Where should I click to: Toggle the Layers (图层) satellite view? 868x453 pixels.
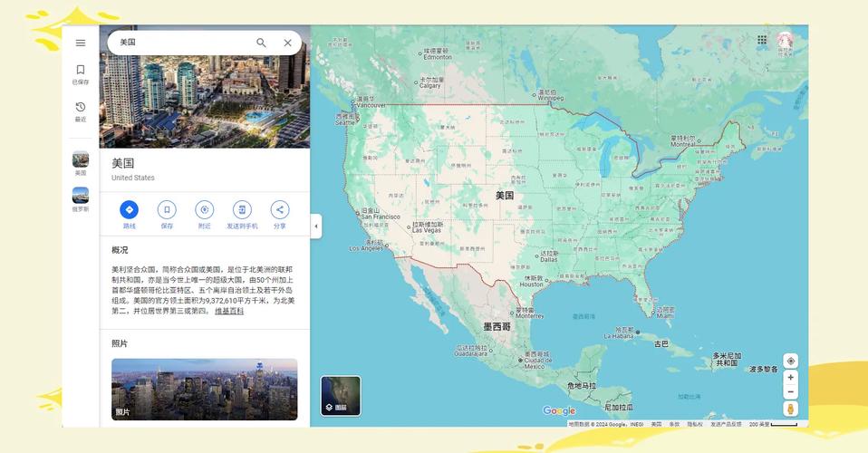[x=341, y=396]
